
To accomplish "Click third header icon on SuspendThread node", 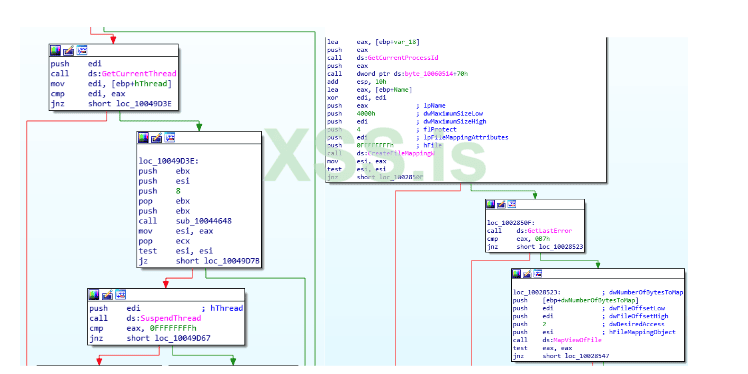I will [x=121, y=294].
